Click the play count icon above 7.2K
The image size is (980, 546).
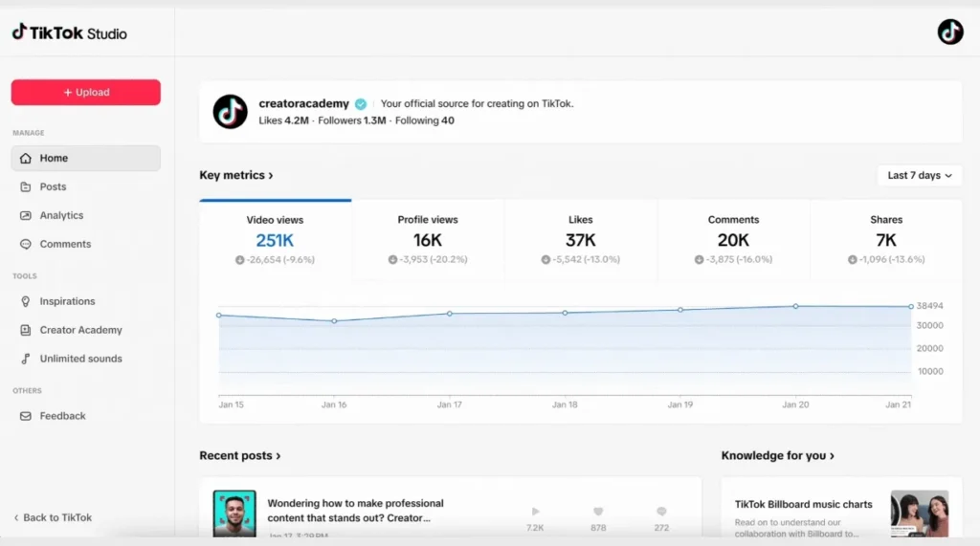click(536, 512)
